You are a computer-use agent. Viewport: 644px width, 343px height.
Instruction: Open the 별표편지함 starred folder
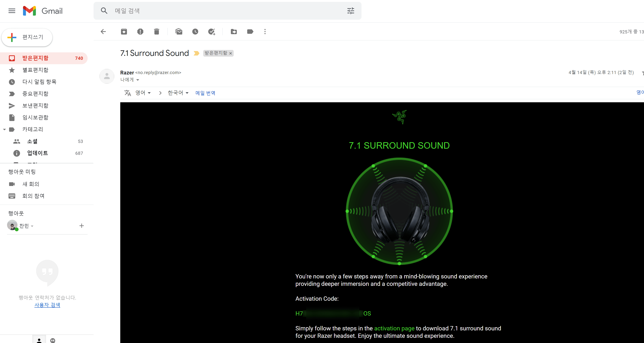coord(35,70)
